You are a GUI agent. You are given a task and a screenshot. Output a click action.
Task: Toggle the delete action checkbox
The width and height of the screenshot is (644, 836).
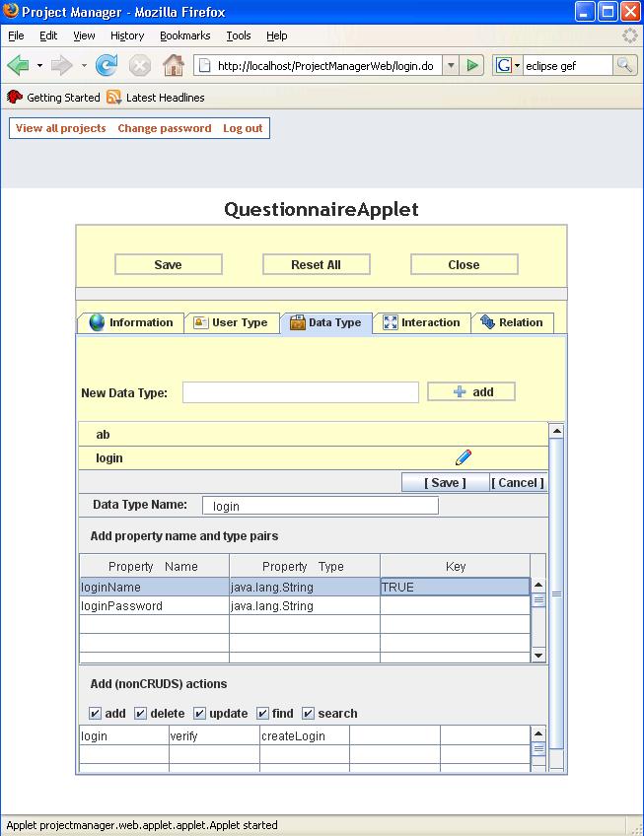(140, 714)
